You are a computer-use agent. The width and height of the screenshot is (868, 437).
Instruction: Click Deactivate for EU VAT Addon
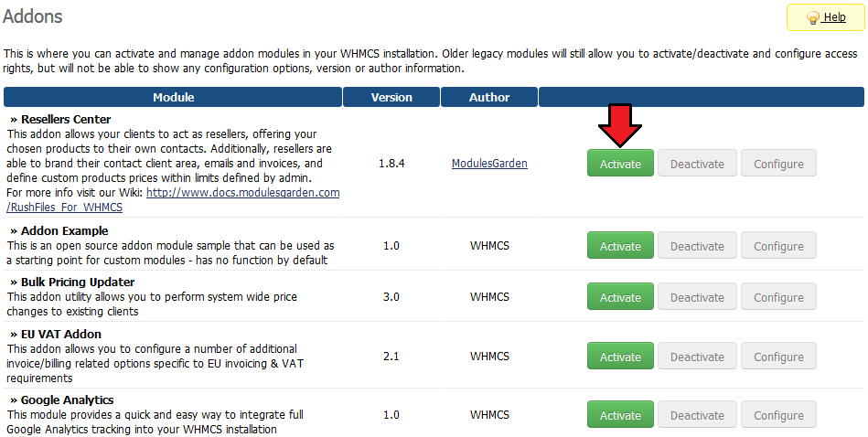pos(697,357)
